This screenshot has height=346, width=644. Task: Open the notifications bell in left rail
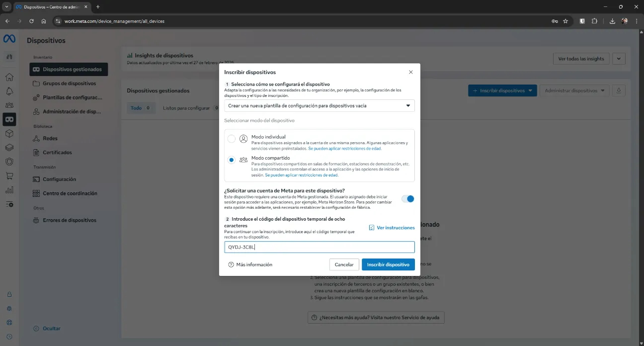[9, 91]
